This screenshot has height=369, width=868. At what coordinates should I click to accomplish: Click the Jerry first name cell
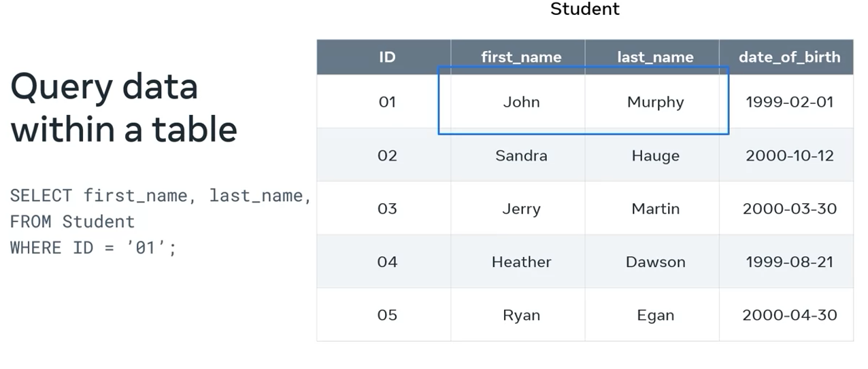(521, 208)
